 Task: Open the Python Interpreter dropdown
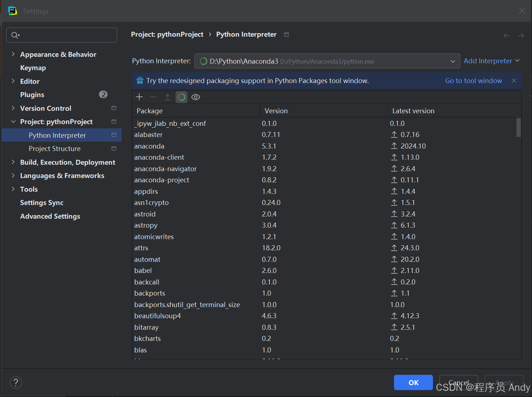(327, 61)
